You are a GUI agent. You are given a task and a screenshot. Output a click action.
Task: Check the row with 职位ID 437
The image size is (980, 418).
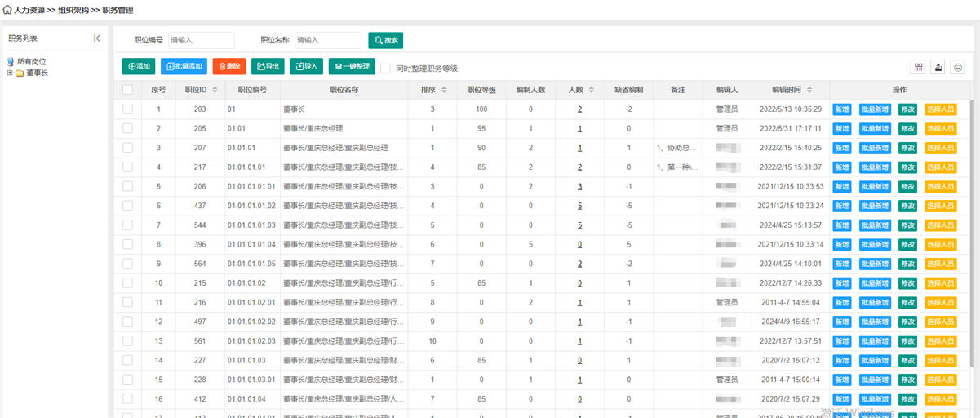coord(128,206)
